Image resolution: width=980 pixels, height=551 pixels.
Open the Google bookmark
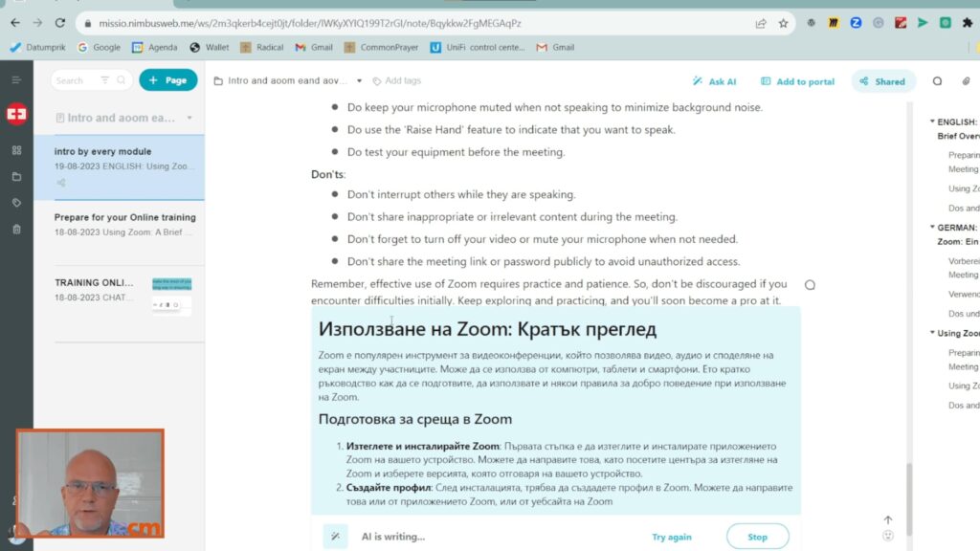coord(100,47)
